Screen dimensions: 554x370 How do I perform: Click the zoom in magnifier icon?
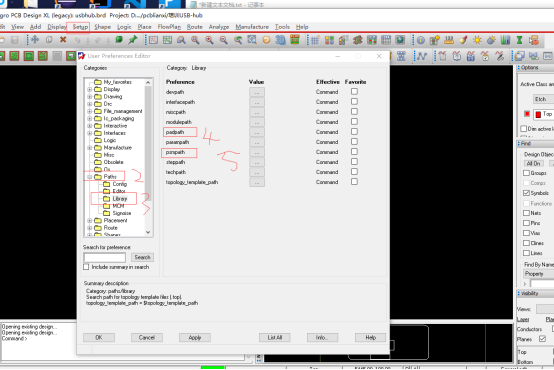click(x=209, y=40)
